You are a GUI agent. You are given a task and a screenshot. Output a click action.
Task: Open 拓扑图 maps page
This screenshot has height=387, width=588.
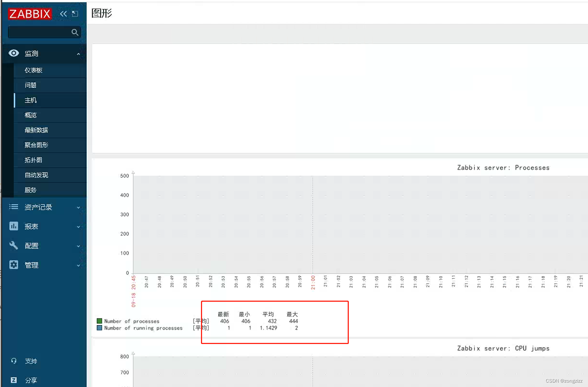(50, 160)
